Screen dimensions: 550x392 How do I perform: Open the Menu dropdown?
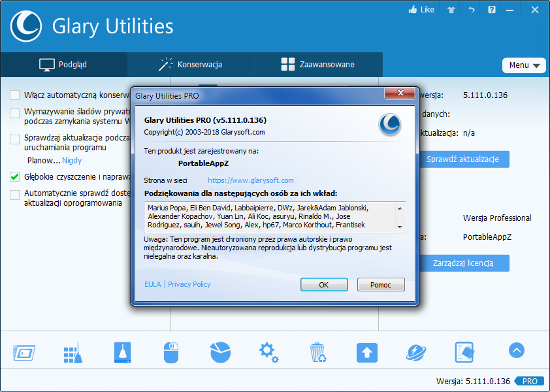tap(524, 65)
